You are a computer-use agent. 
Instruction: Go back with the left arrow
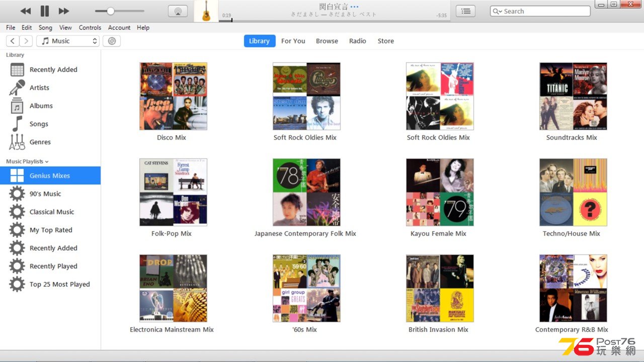[13, 41]
